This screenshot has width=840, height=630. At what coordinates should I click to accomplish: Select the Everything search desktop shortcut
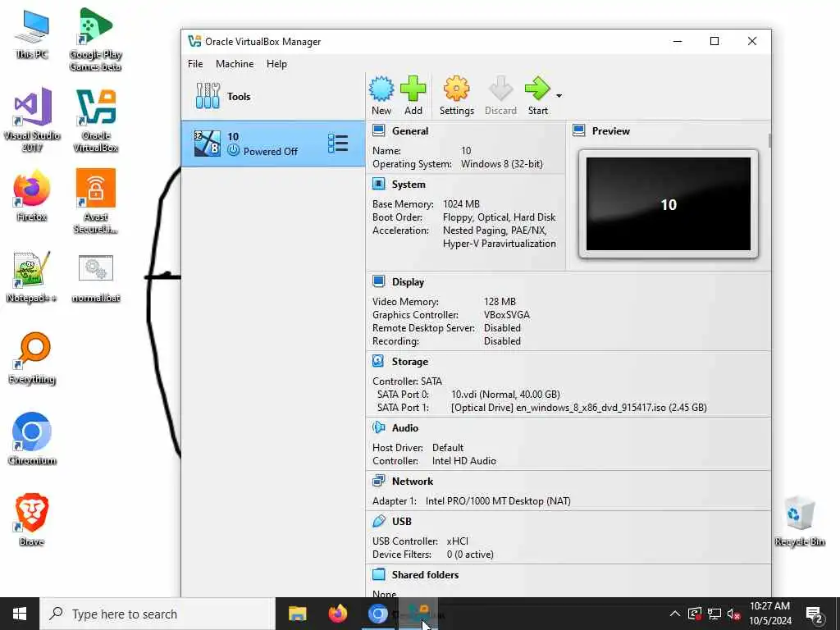[32, 358]
